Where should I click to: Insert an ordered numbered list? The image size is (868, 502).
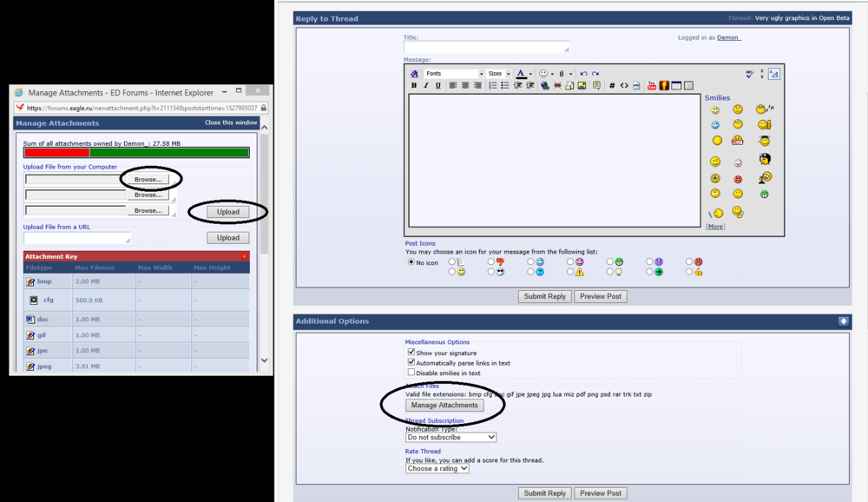[x=492, y=85]
